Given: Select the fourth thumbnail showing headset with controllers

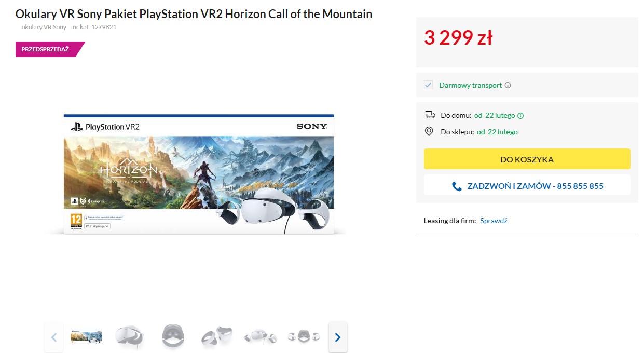Looking at the screenshot, I should click(x=216, y=337).
